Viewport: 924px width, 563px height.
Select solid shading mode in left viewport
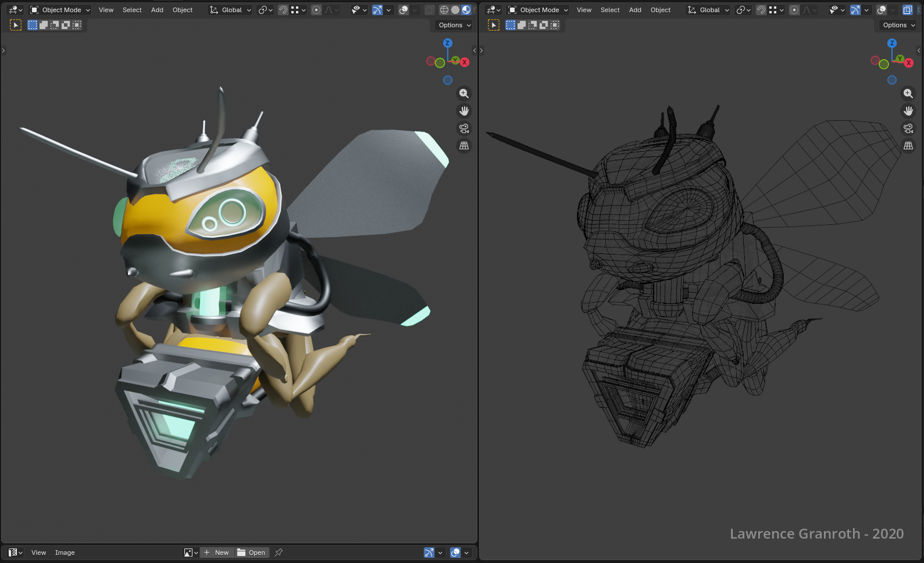pos(455,10)
